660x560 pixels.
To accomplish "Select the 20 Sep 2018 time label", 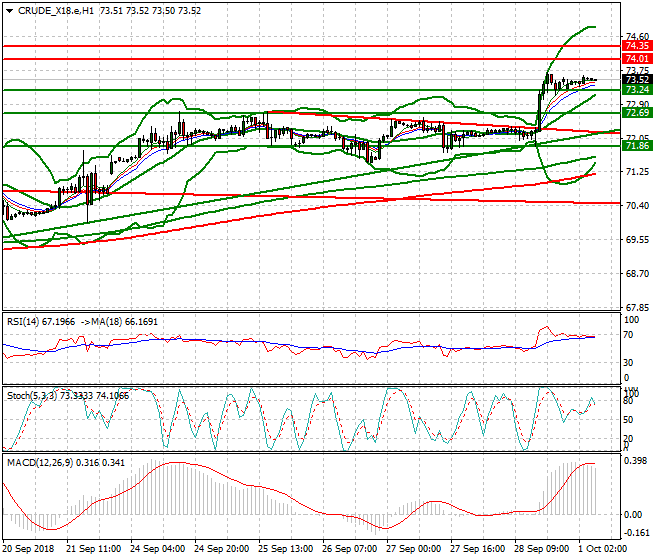I will (29, 549).
